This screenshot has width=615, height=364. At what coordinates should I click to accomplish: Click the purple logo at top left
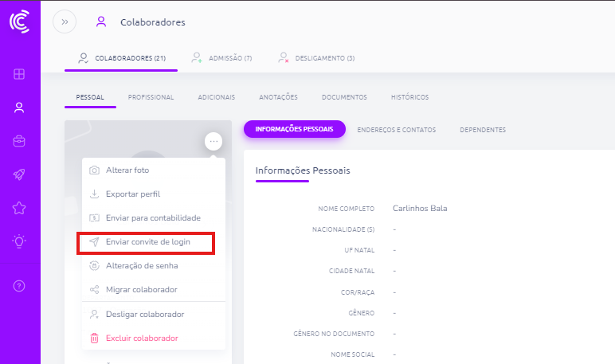click(19, 22)
